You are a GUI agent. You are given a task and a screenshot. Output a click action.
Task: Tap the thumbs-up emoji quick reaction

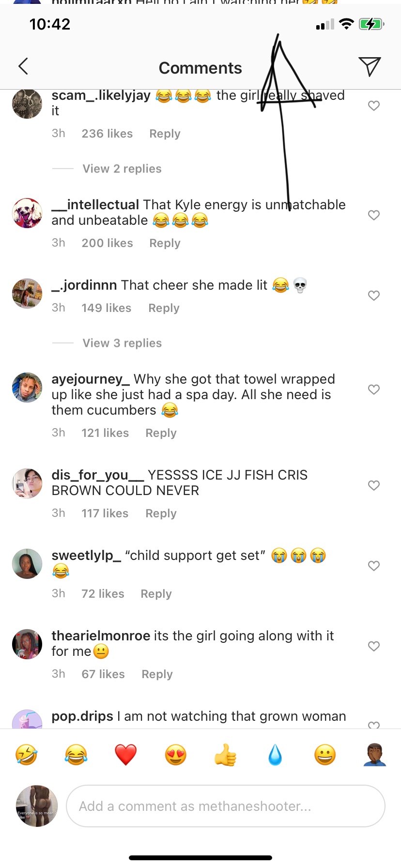226,754
